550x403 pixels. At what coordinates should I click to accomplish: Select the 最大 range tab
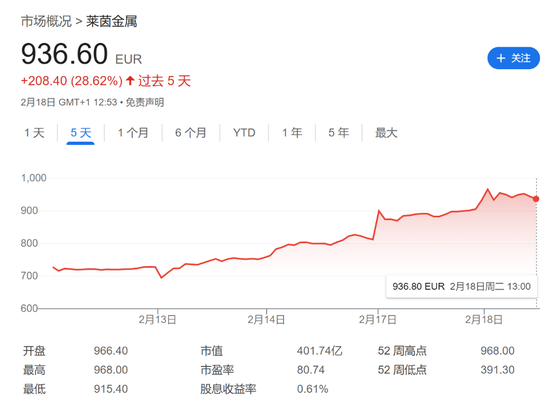pyautogui.click(x=386, y=133)
